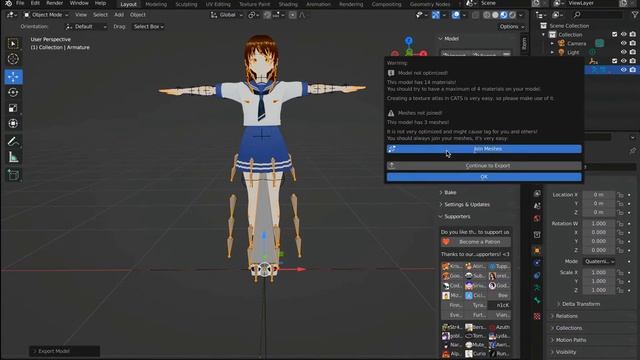Viewport: 640px width, 360px height.
Task: Toggle viewport overlays button
Action: pos(456,15)
